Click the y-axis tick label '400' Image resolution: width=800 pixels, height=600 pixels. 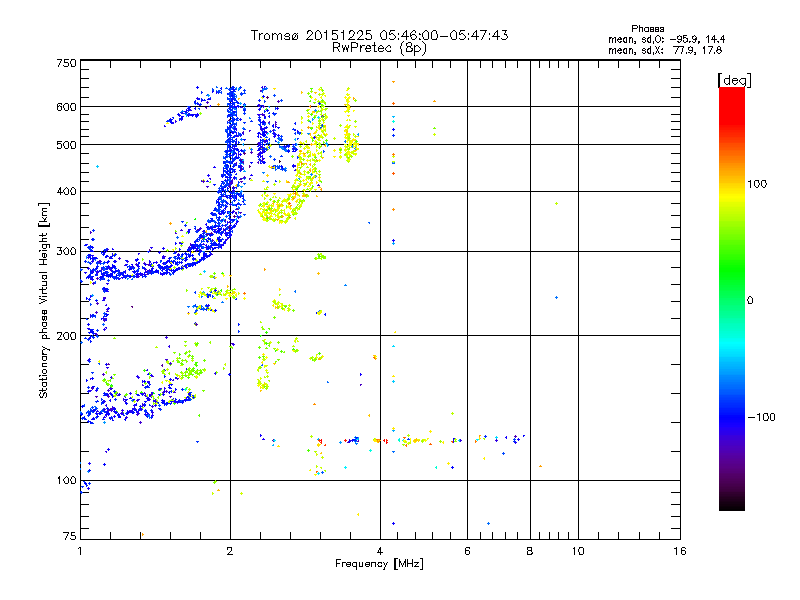pos(66,191)
